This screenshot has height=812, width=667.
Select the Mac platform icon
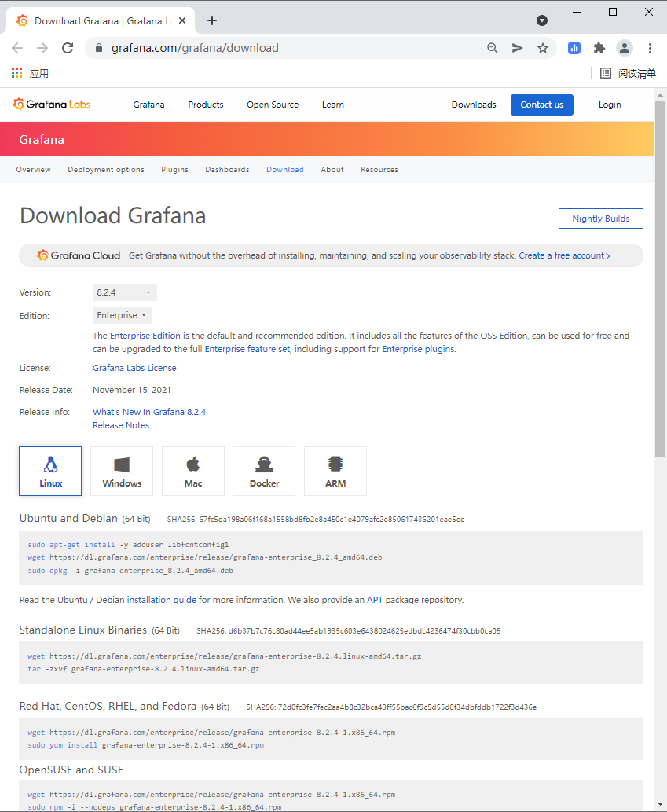(192, 471)
